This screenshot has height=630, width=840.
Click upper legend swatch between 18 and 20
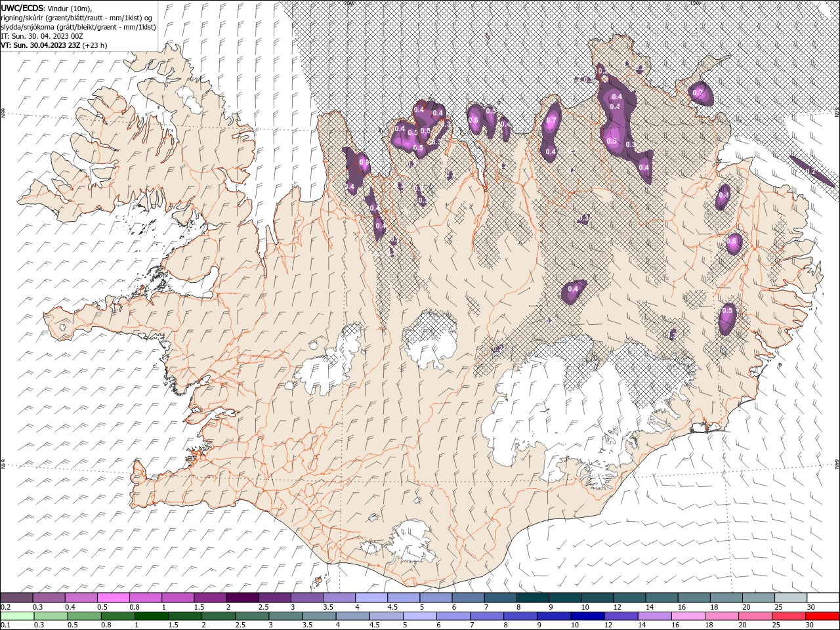tap(726, 598)
